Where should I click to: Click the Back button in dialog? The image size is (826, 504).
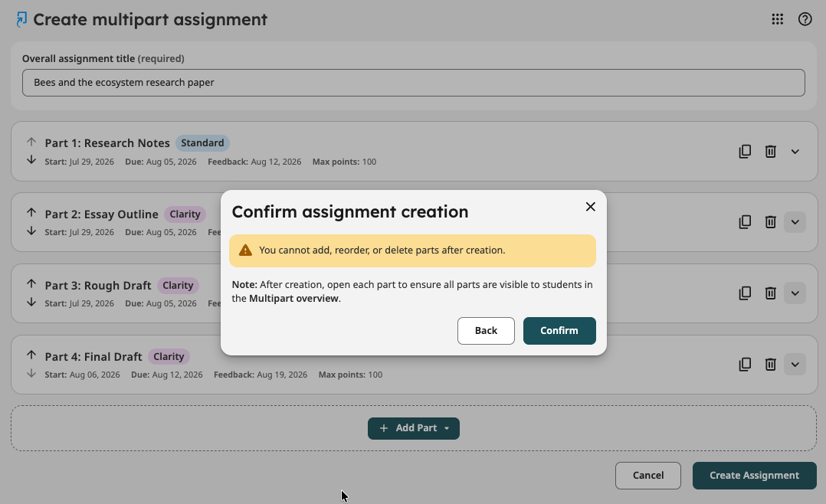coord(486,331)
